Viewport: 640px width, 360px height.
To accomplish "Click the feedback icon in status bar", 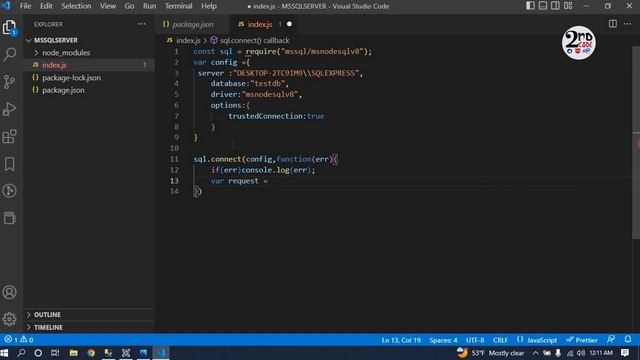I will tap(611, 340).
